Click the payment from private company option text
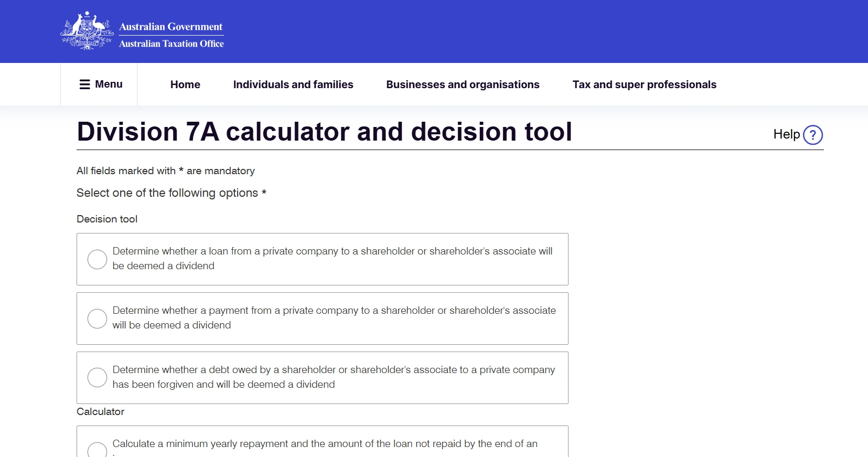Screen dimensions: 868x457 [x=334, y=317]
